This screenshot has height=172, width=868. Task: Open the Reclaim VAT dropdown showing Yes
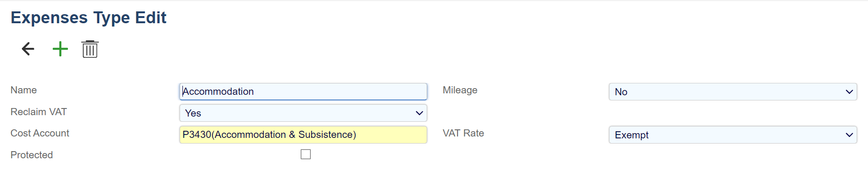coord(303,113)
